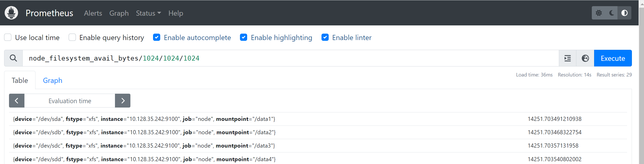Click the Evaluation time input field
This screenshot has height=164, width=644.
70,101
